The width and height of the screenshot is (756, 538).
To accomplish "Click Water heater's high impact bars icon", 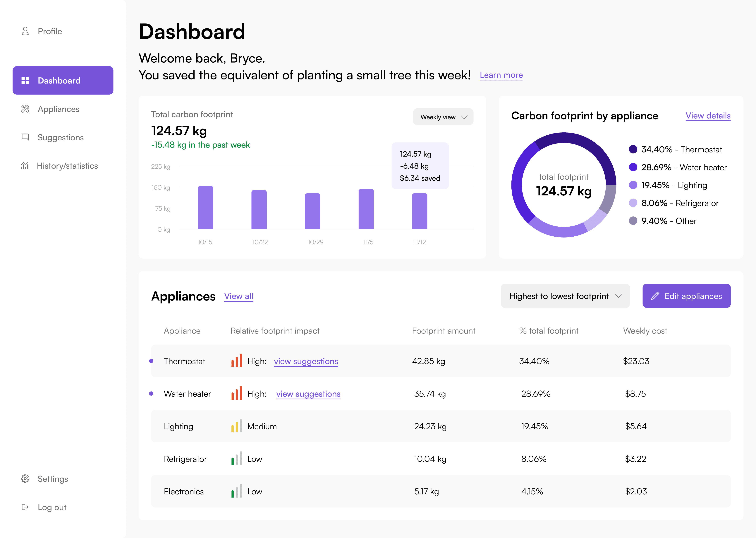I will click(237, 393).
